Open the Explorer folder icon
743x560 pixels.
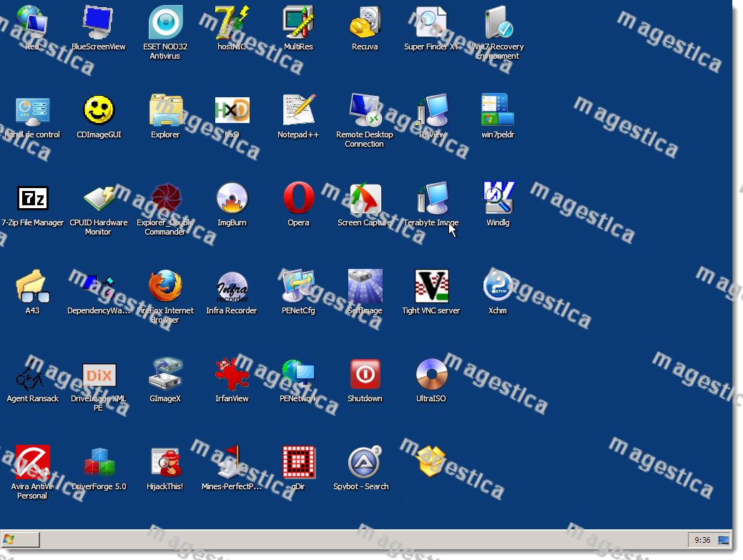coord(165,111)
